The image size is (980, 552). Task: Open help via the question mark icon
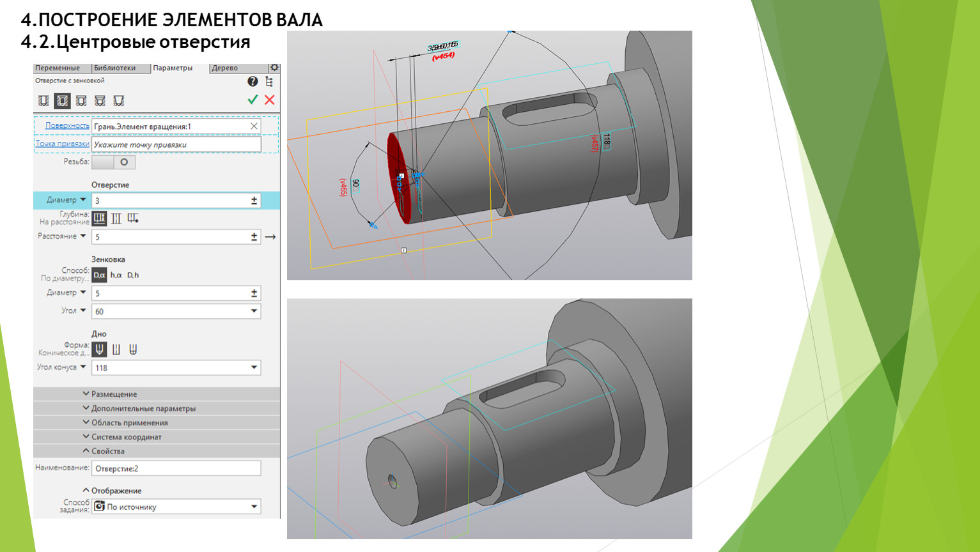pyautogui.click(x=253, y=81)
